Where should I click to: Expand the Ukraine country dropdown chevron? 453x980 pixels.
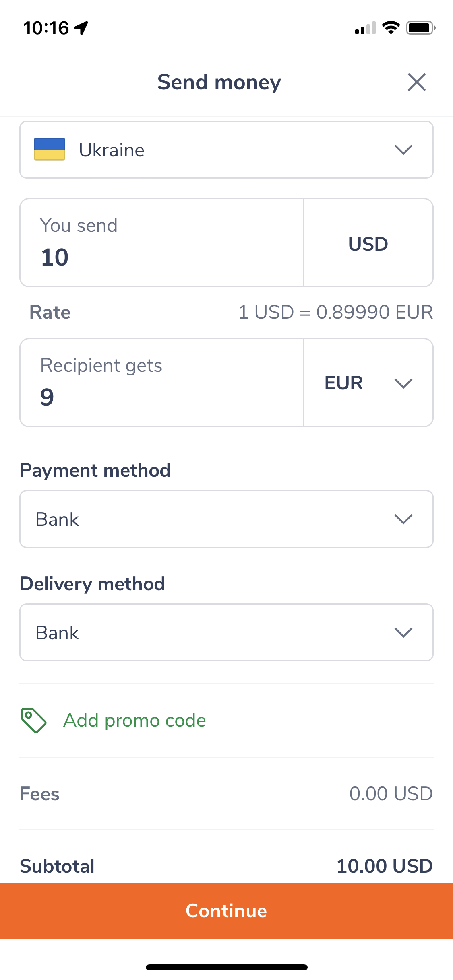tap(403, 150)
